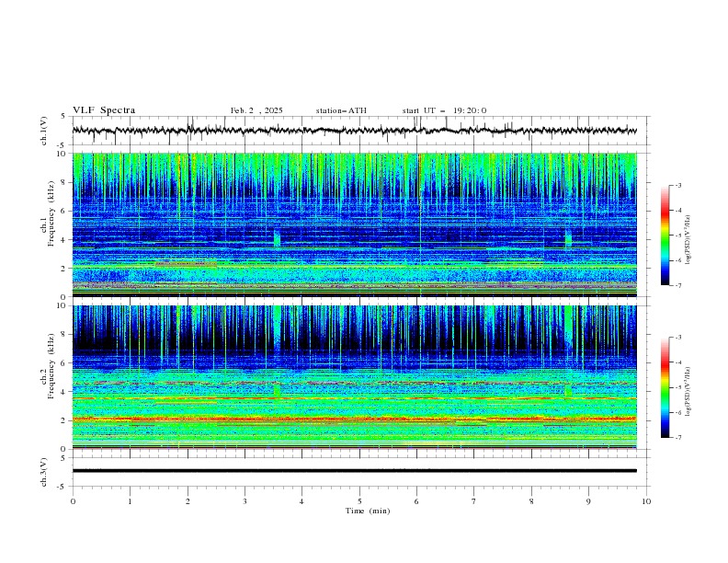
Task: Click the "log(PSD)(V²/Hz)" label beside ch.1 color bar
Action: [x=688, y=240]
